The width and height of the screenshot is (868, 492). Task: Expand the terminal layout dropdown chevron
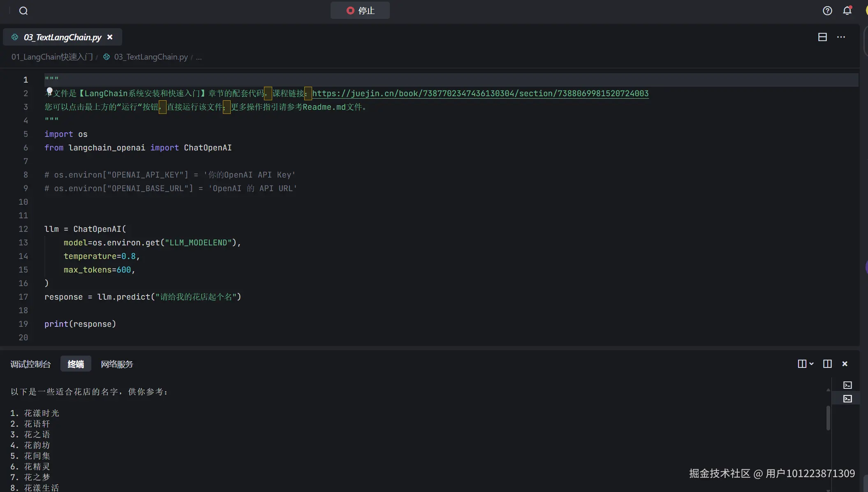pyautogui.click(x=811, y=364)
